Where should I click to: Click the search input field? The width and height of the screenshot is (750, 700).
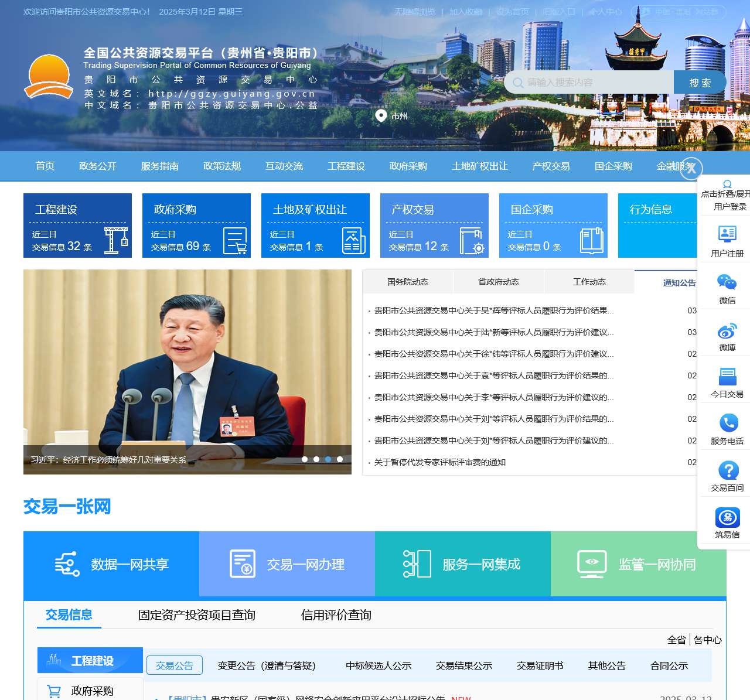(x=589, y=83)
